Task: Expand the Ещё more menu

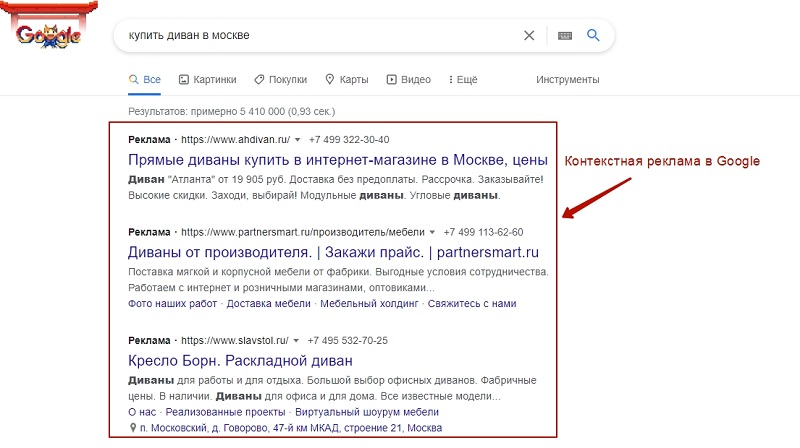Action: click(x=463, y=80)
